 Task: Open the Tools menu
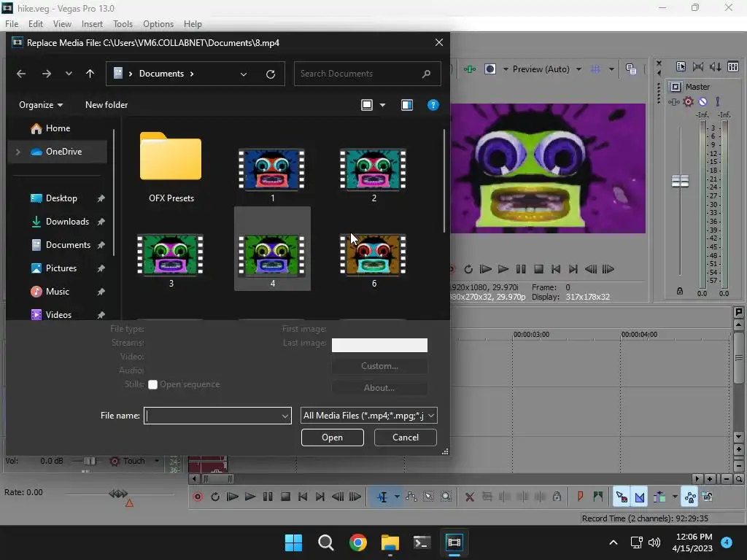pyautogui.click(x=123, y=24)
